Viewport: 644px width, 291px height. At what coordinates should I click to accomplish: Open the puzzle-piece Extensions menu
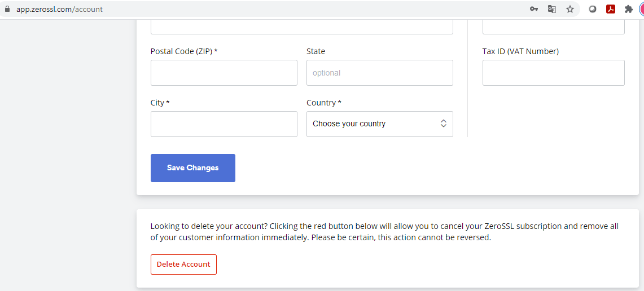coord(628,9)
